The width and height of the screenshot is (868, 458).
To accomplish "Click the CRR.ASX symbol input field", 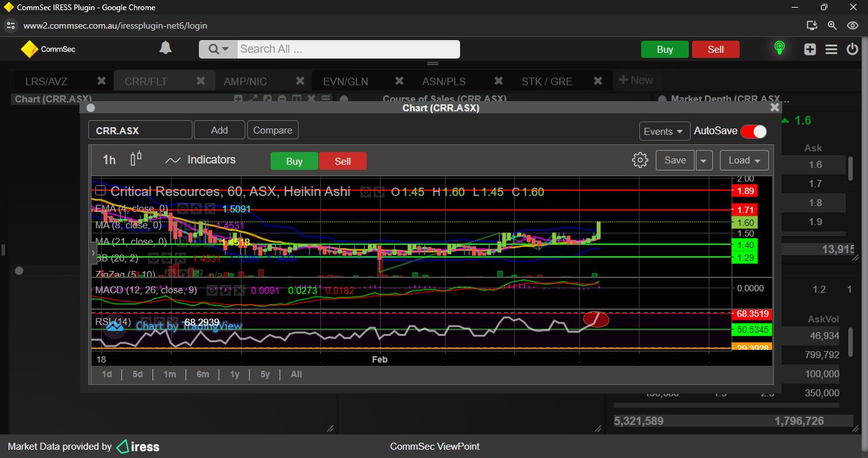I will click(140, 130).
